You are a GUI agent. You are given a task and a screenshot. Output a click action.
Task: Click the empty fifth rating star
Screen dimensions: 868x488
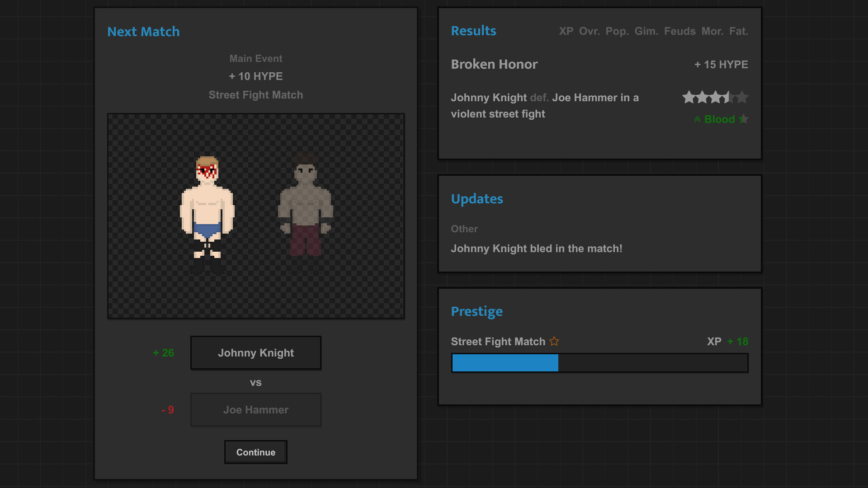click(x=742, y=97)
